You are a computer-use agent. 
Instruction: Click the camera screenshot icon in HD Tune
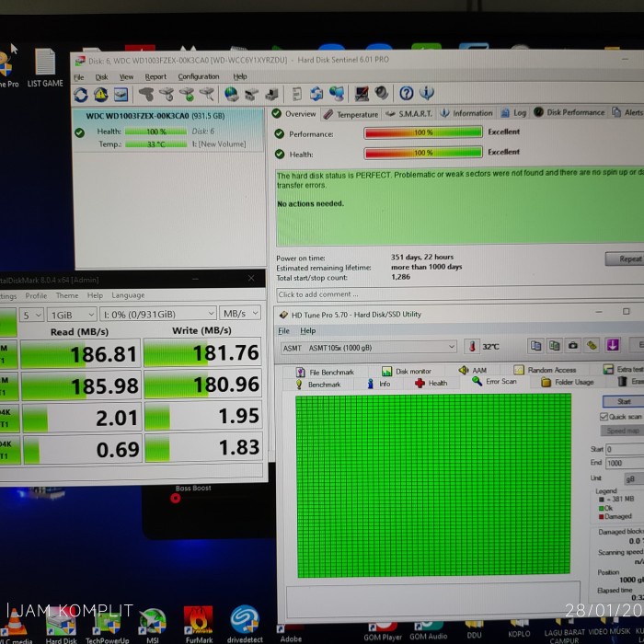click(573, 345)
